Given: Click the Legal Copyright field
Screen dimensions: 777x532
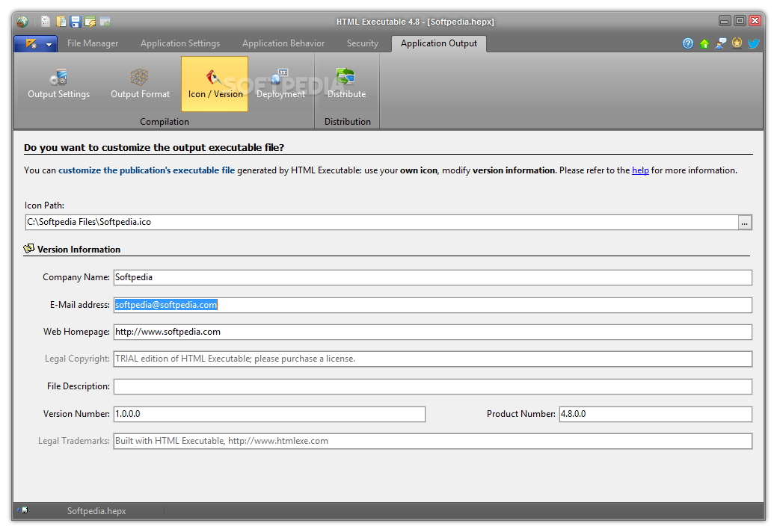Looking at the screenshot, I should [x=432, y=359].
